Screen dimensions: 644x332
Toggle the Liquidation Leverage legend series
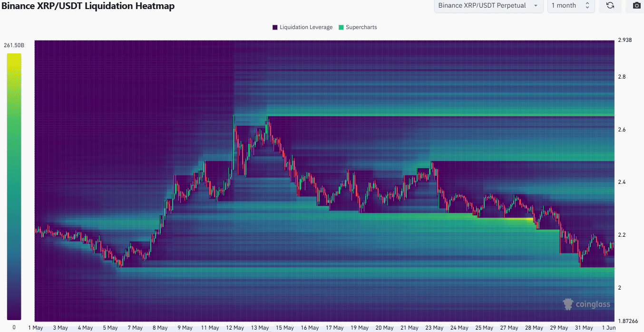(x=302, y=27)
